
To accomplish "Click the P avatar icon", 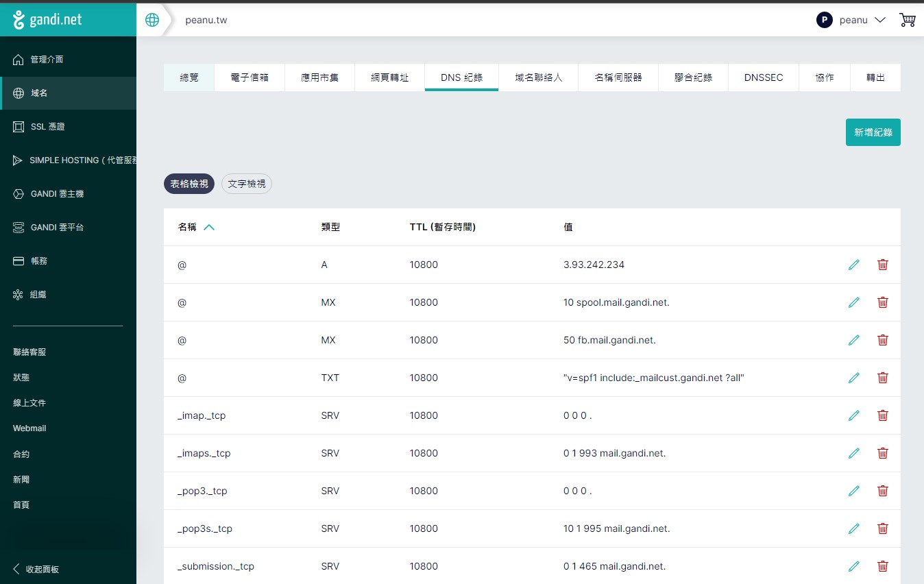I will [824, 20].
